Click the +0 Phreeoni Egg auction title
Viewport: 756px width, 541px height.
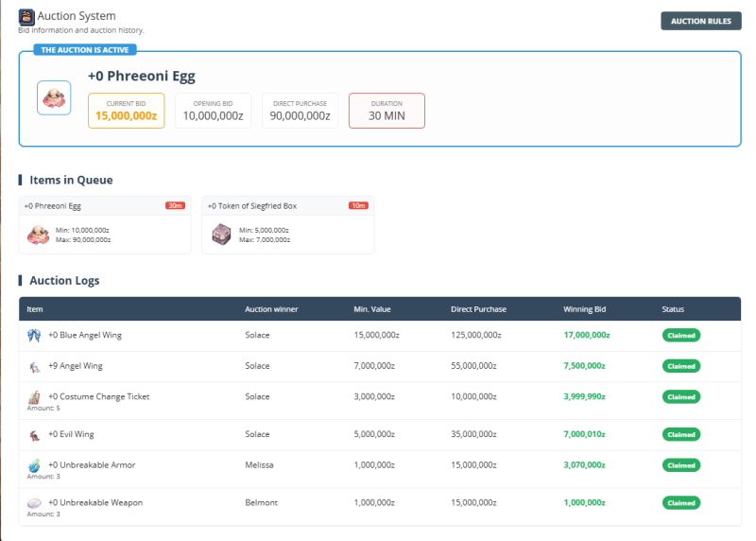click(141, 77)
